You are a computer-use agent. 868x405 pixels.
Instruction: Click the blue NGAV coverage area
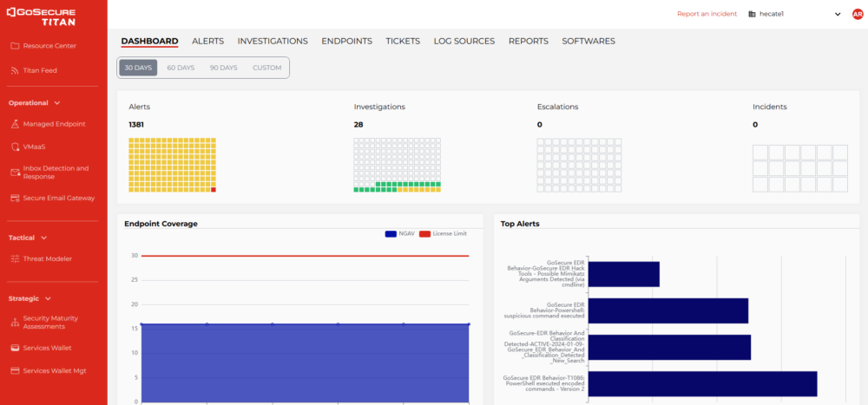pyautogui.click(x=305, y=363)
